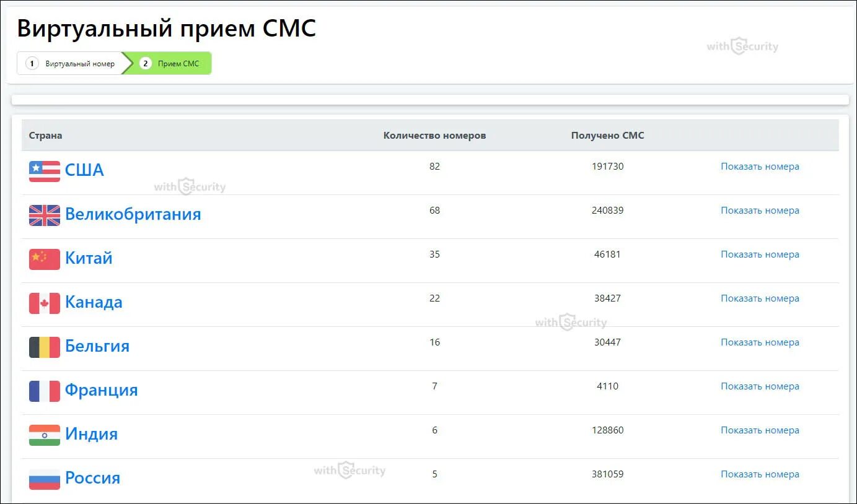This screenshot has height=504, width=857.
Task: Click the China flag icon
Action: (x=45, y=259)
